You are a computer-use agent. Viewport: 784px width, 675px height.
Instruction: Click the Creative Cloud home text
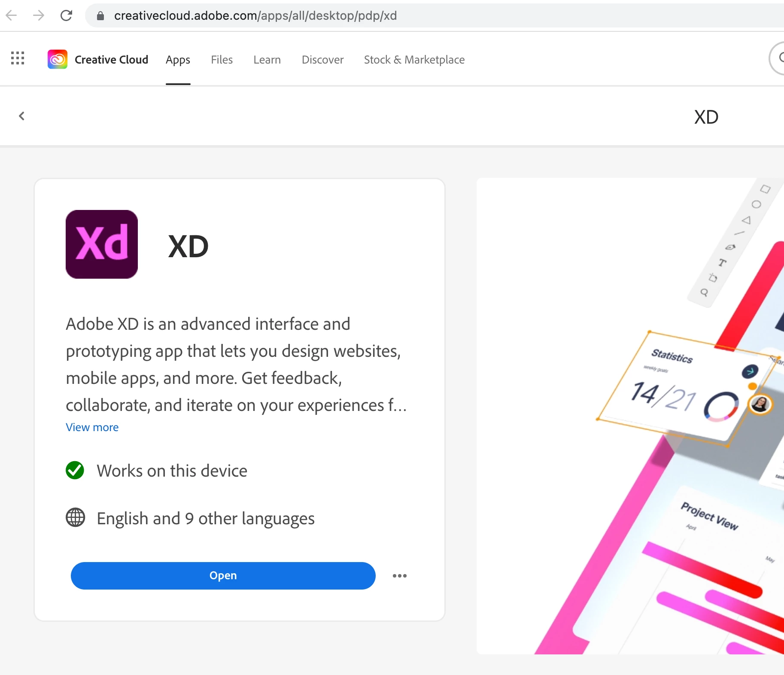tap(111, 60)
